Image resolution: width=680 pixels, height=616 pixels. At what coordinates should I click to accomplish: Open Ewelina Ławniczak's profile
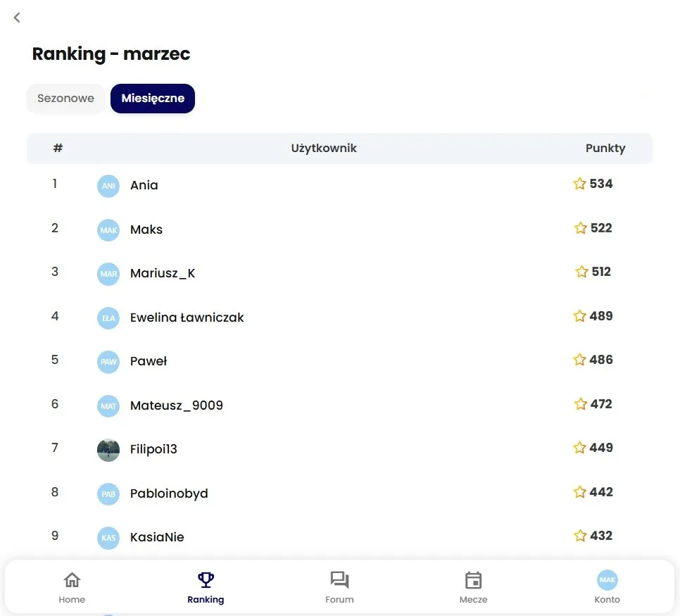187,318
